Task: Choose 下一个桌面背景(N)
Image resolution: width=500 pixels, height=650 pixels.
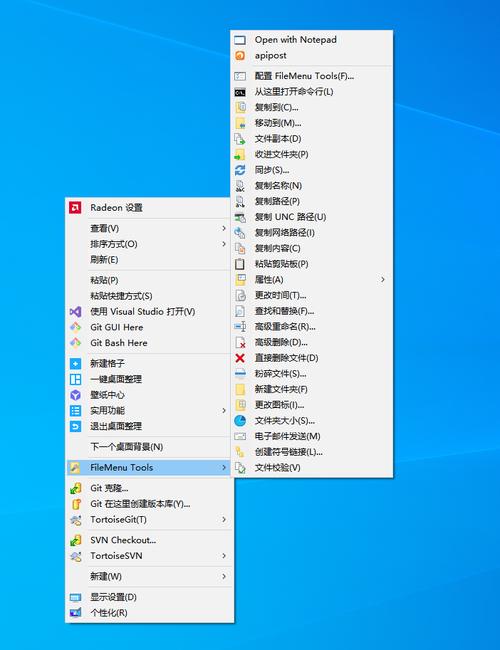Action: coord(149,447)
